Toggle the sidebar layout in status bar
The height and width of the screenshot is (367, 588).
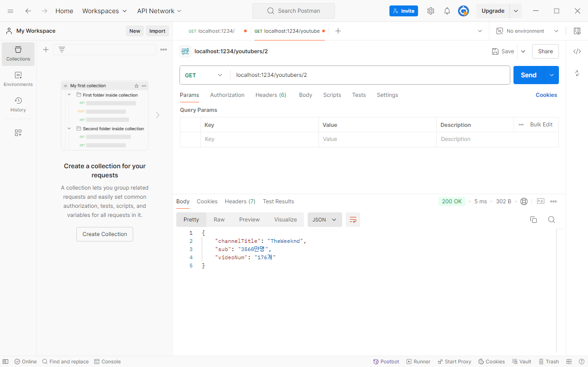tap(6, 362)
